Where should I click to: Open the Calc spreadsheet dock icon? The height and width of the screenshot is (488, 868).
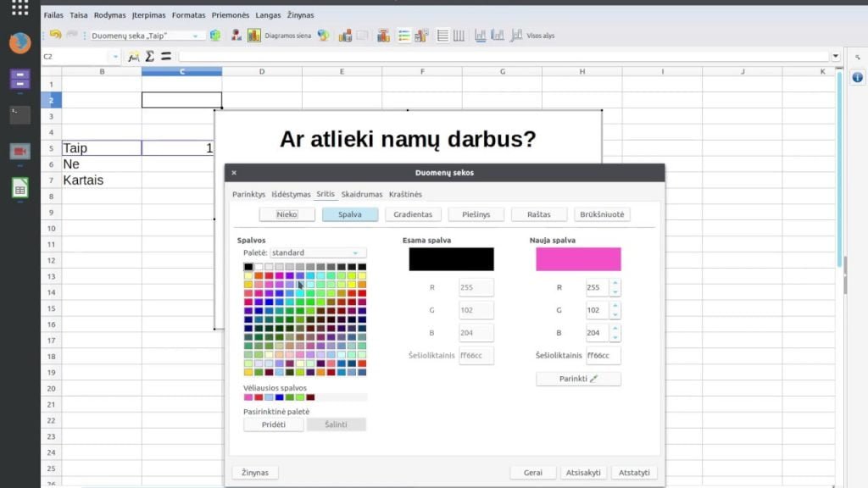click(20, 188)
